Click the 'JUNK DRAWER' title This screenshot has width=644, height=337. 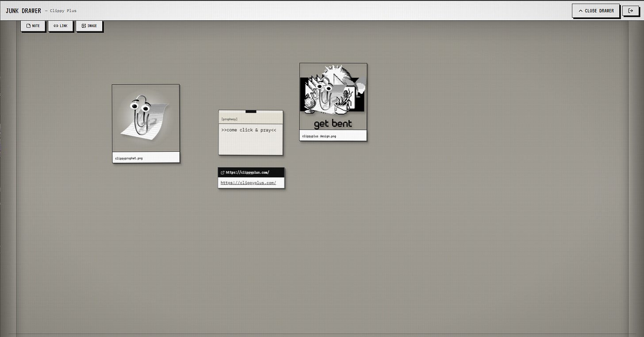23,11
